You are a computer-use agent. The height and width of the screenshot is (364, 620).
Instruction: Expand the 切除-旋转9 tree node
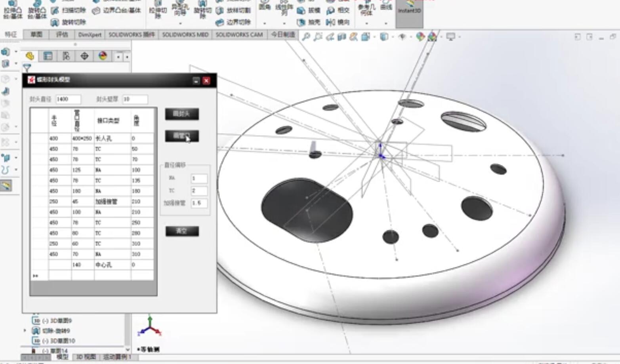point(25,330)
